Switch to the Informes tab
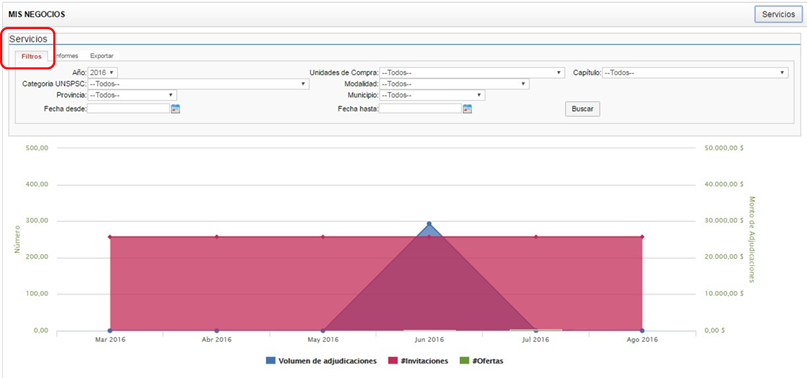The image size is (807, 378). click(66, 56)
